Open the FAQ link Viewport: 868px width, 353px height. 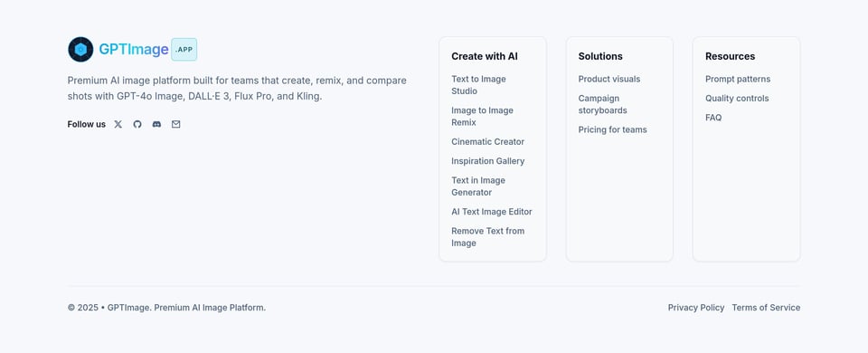[x=713, y=118]
